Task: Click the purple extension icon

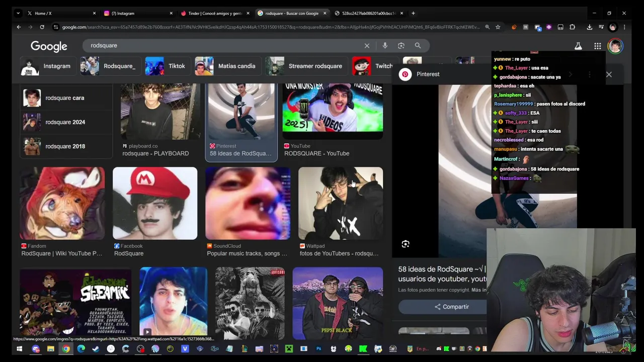Action: point(549,27)
